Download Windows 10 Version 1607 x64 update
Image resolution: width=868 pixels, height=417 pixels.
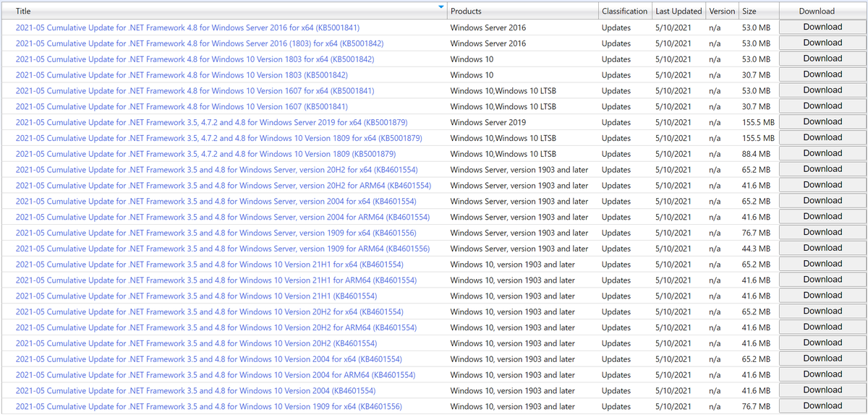click(822, 91)
